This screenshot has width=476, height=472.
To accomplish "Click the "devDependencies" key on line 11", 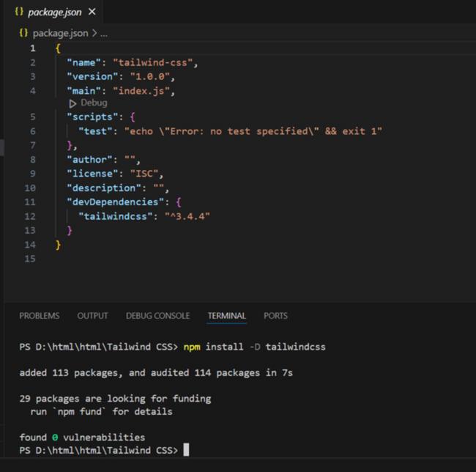I will click(x=116, y=202).
